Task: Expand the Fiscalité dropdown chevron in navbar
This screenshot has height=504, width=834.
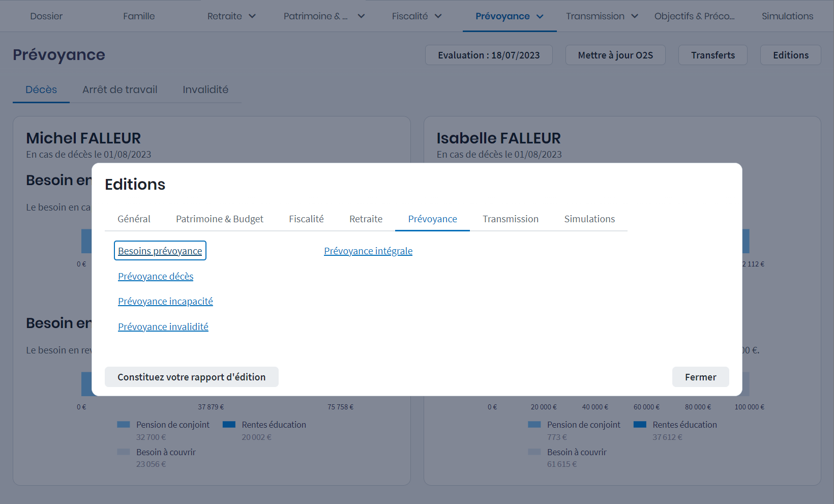Action: click(438, 16)
